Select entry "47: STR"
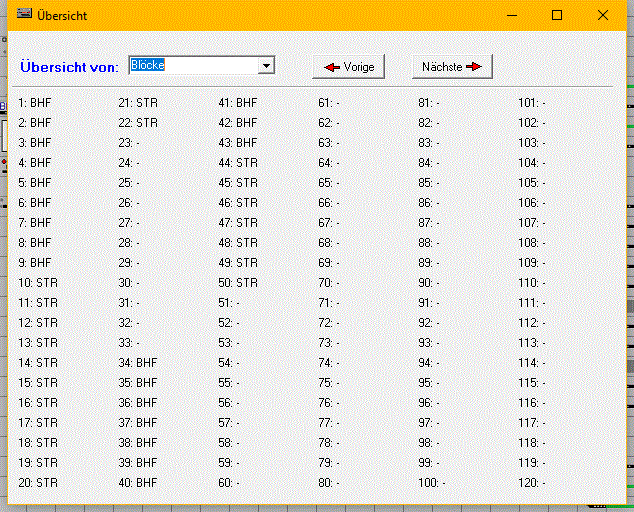 238,223
